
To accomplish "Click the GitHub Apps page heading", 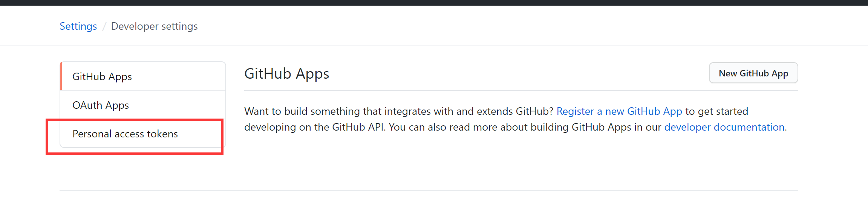I will [286, 74].
